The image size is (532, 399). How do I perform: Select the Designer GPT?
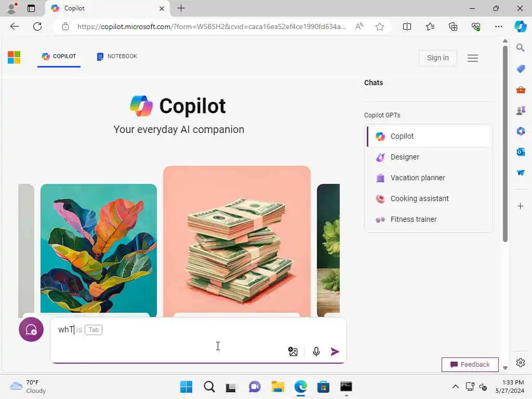pyautogui.click(x=429, y=157)
